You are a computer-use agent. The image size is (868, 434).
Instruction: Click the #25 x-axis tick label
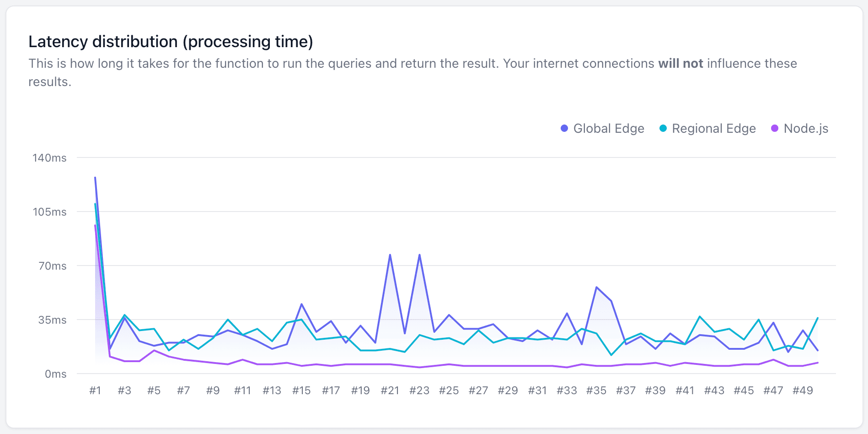click(x=449, y=391)
